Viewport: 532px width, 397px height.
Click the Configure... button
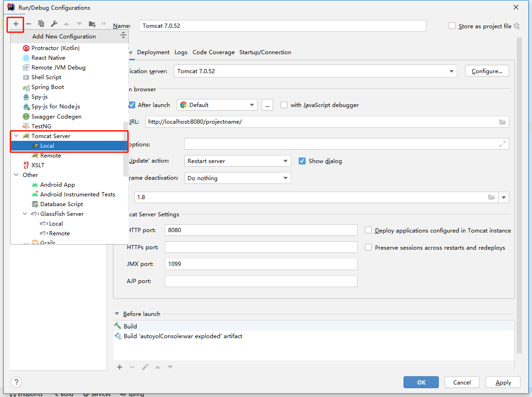tap(487, 71)
